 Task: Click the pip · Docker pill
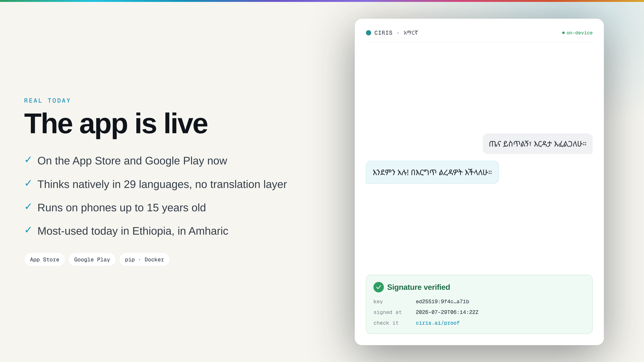tap(144, 260)
